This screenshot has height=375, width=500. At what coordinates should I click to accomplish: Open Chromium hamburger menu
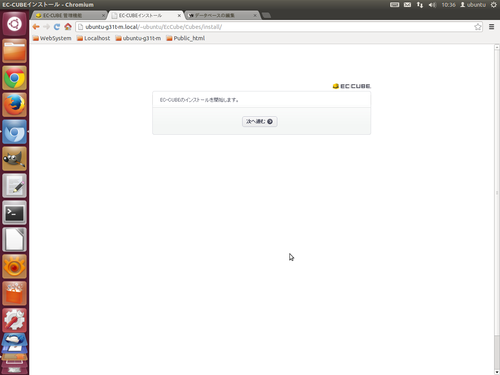(491, 27)
